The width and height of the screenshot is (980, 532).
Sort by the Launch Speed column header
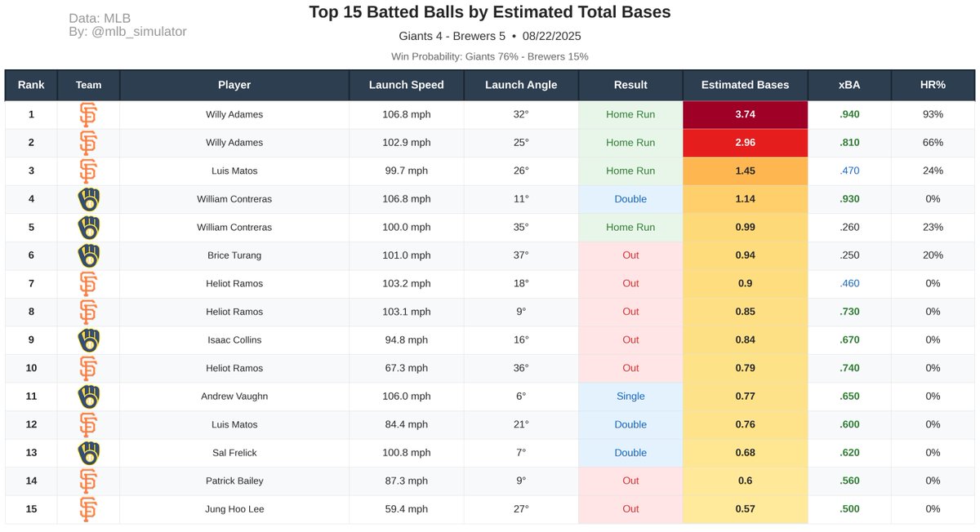(406, 84)
